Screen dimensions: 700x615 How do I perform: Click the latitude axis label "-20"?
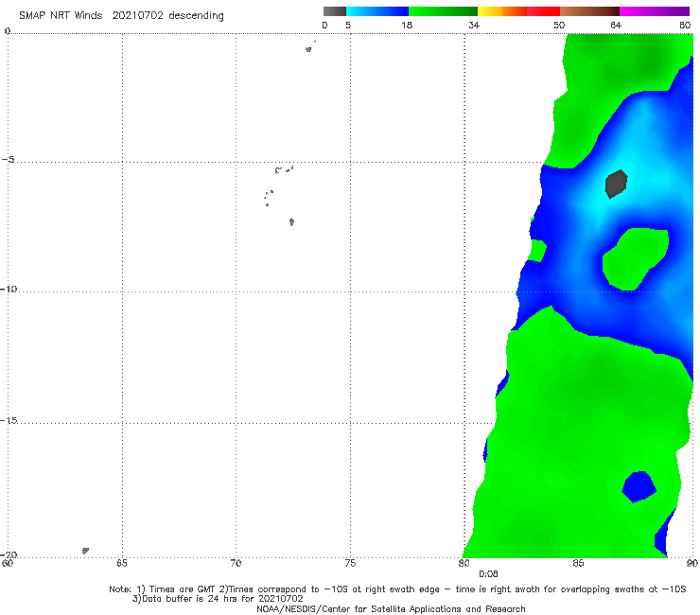(9, 554)
